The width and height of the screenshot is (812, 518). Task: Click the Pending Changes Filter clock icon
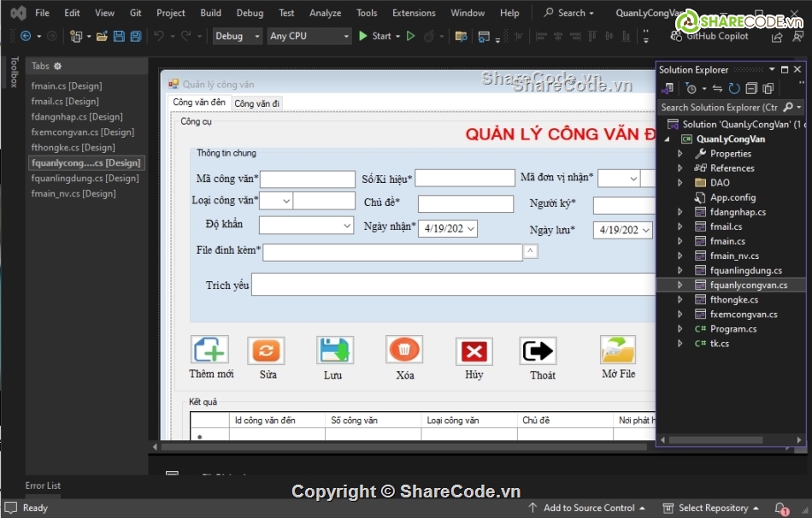click(x=691, y=89)
